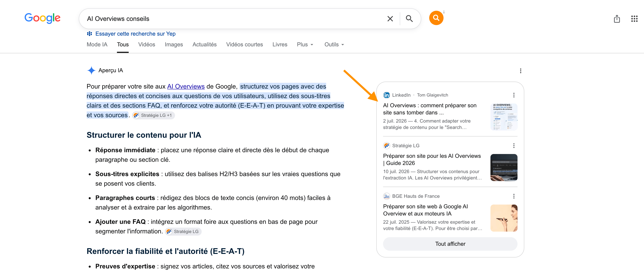Click the BGE Hauts de France favicon
The image size is (644, 273).
386,196
